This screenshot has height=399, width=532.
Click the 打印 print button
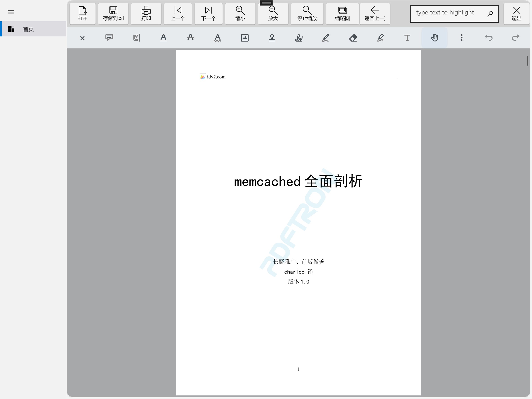coord(146,14)
